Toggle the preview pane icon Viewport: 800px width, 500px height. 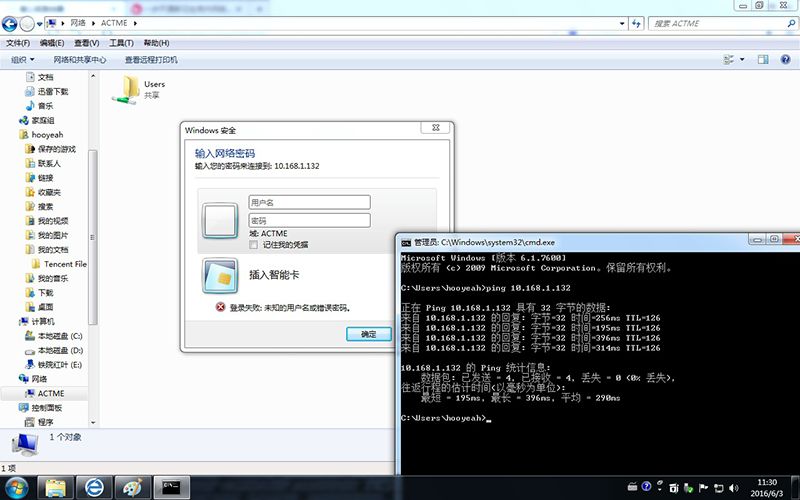tap(765, 59)
